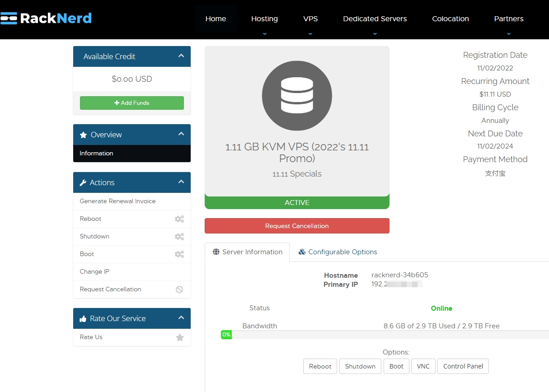Viewport: 549px width, 392px height.
Task: Click the 支付宝 payment method value
Action: tap(495, 173)
